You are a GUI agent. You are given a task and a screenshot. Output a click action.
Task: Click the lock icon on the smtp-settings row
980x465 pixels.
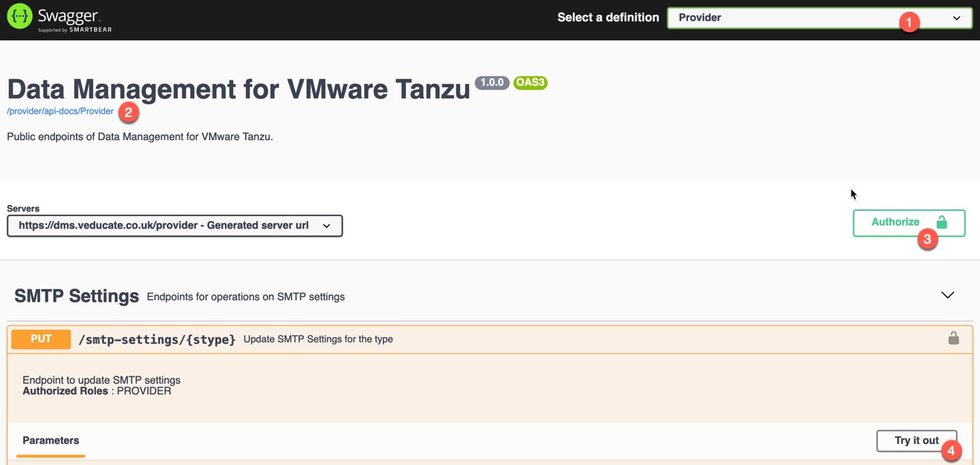pos(953,338)
